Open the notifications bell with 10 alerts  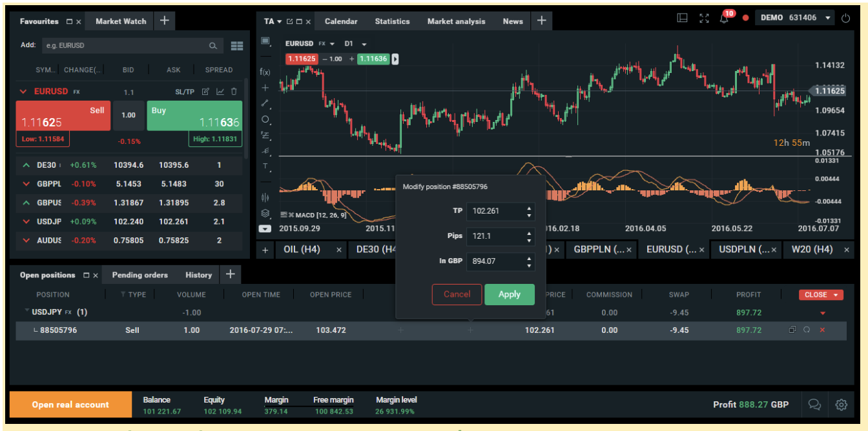coord(724,19)
